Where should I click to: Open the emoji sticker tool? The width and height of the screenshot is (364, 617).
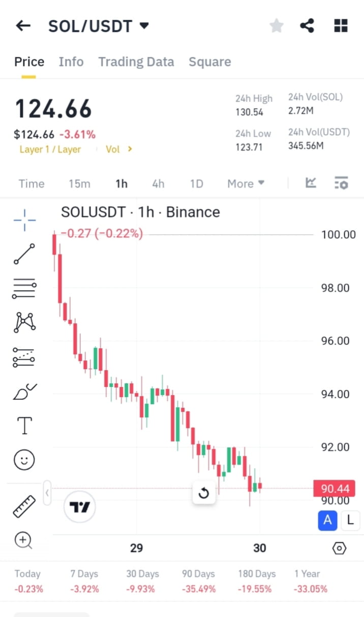(24, 460)
